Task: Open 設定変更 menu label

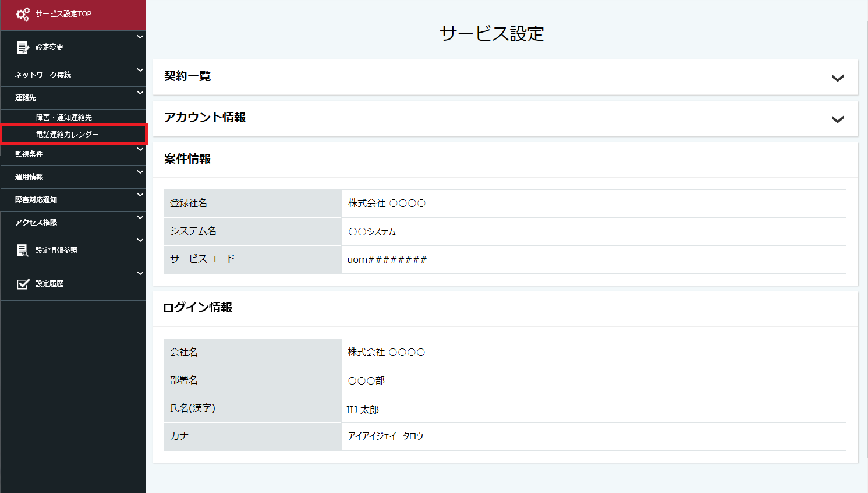Action: click(x=49, y=47)
